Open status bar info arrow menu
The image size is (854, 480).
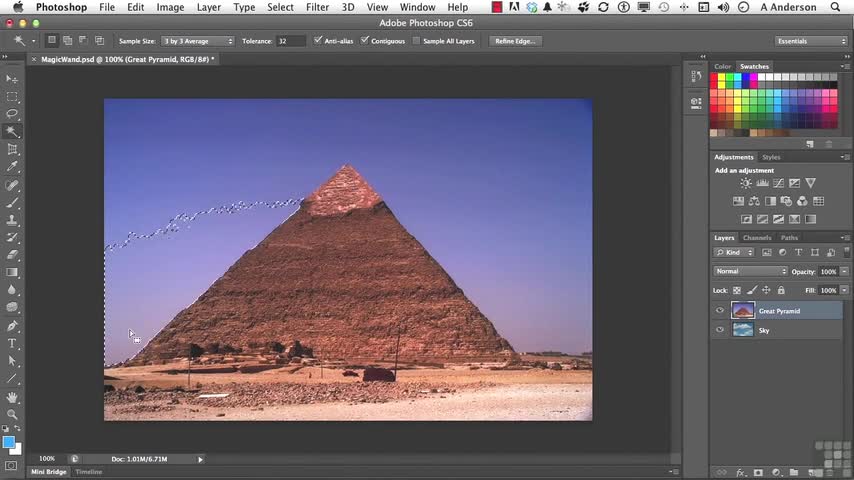coord(200,459)
